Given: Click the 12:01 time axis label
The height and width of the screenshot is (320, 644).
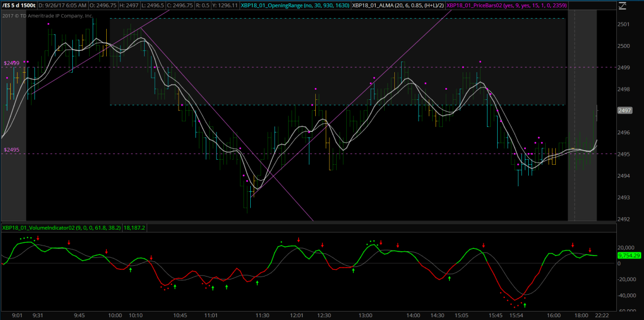Looking at the screenshot, I should click(297, 315).
